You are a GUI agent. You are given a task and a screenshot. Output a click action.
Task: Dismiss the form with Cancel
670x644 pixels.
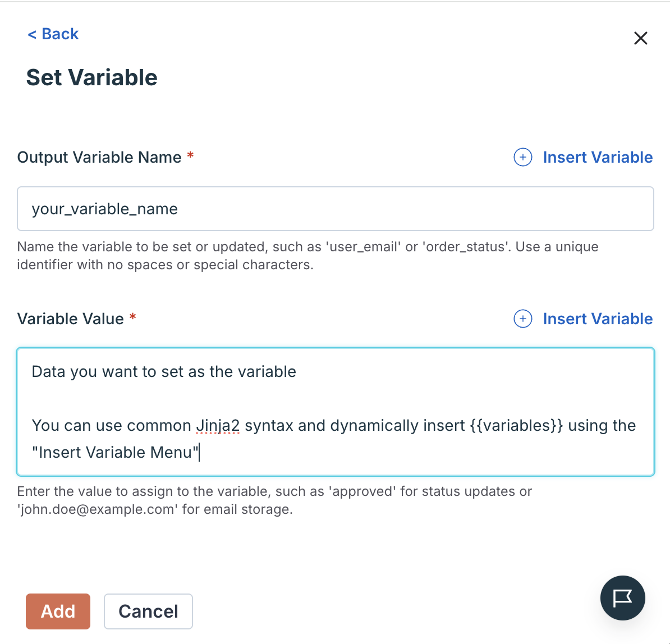pos(148,611)
